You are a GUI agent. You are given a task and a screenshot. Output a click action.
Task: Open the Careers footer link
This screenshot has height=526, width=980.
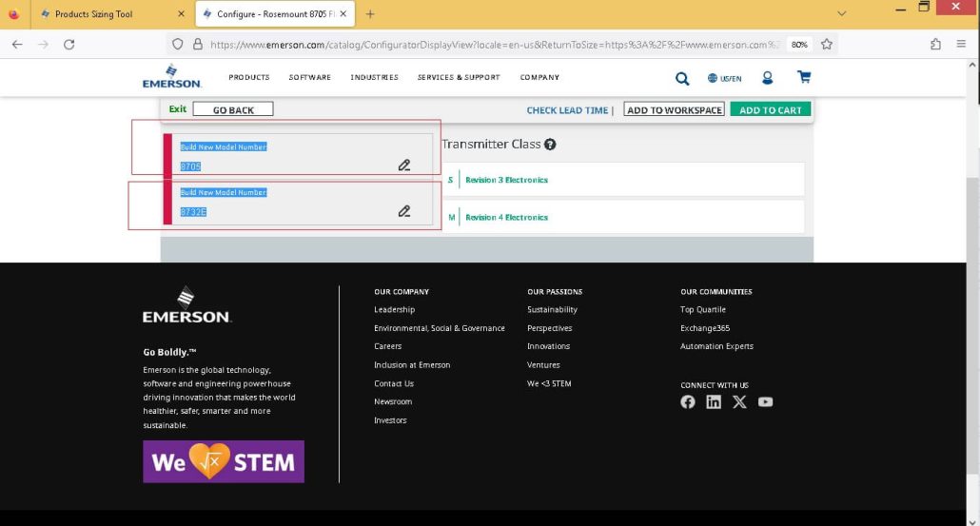[387, 346]
